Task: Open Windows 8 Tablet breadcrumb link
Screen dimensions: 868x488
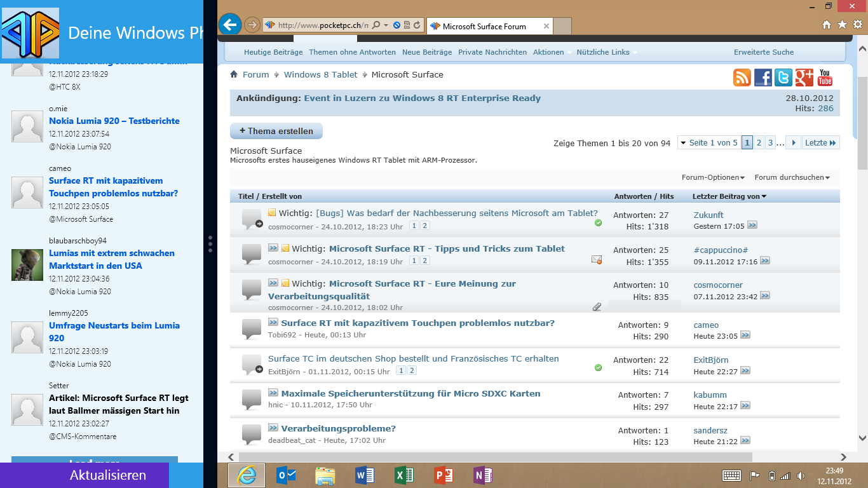Action: [x=321, y=74]
